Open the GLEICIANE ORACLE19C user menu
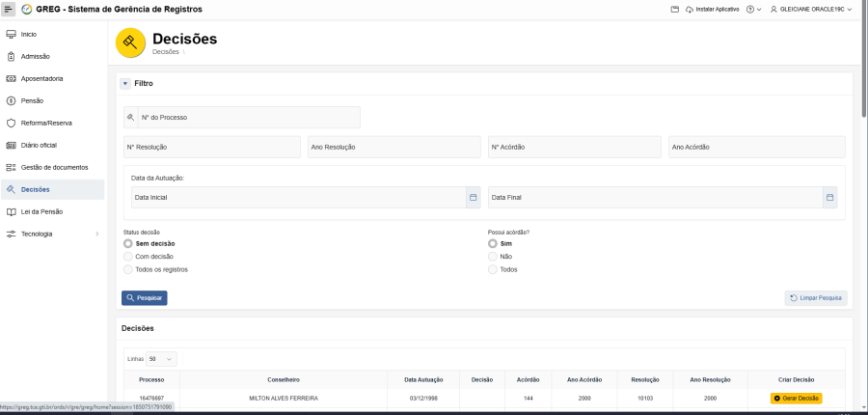The width and height of the screenshot is (868, 415). (812, 9)
